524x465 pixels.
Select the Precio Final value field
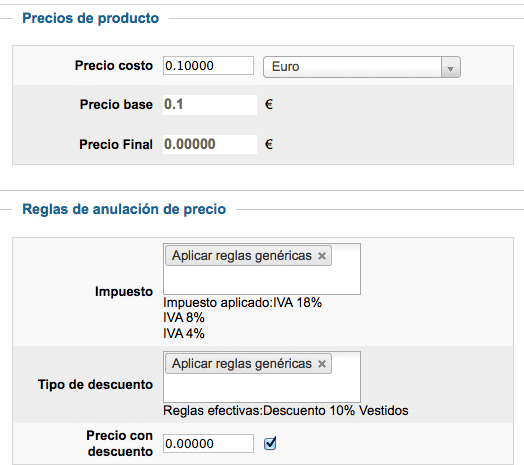coord(210,144)
